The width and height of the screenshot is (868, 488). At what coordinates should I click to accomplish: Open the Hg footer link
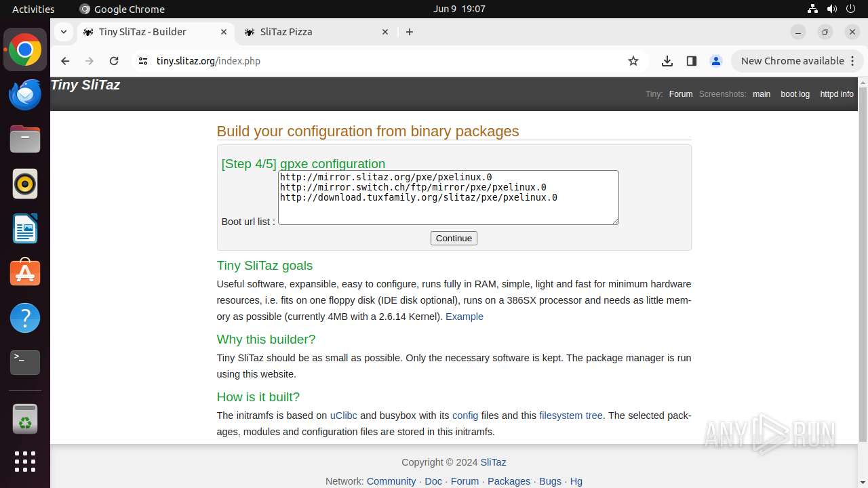point(576,481)
